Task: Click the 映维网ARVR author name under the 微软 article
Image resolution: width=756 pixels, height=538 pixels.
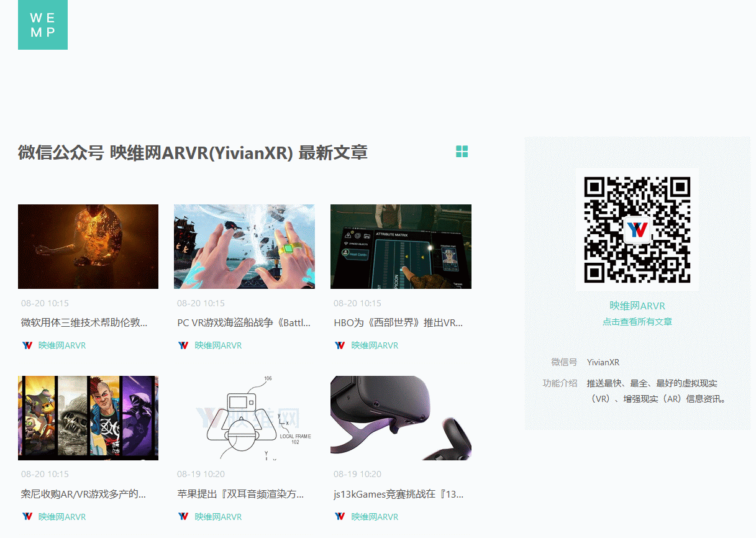Action: (x=62, y=345)
